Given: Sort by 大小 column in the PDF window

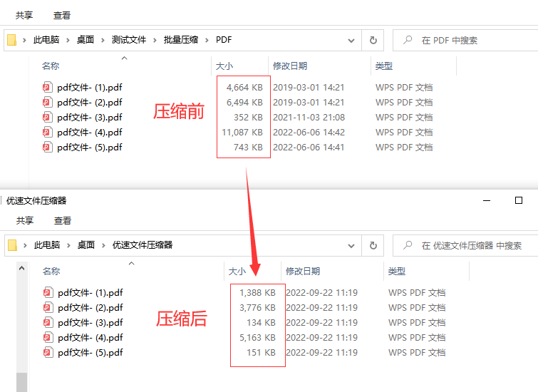Looking at the screenshot, I should coord(224,66).
